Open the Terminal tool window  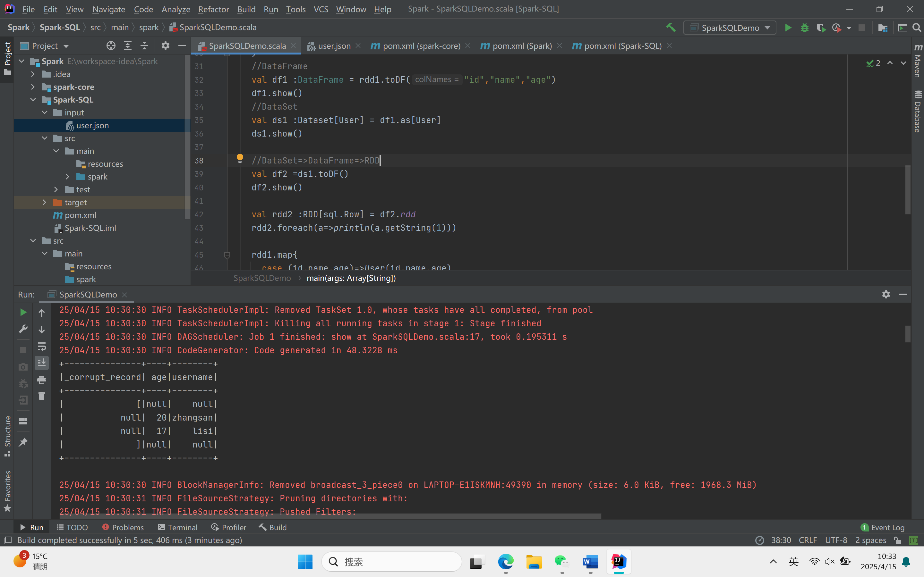pyautogui.click(x=177, y=527)
